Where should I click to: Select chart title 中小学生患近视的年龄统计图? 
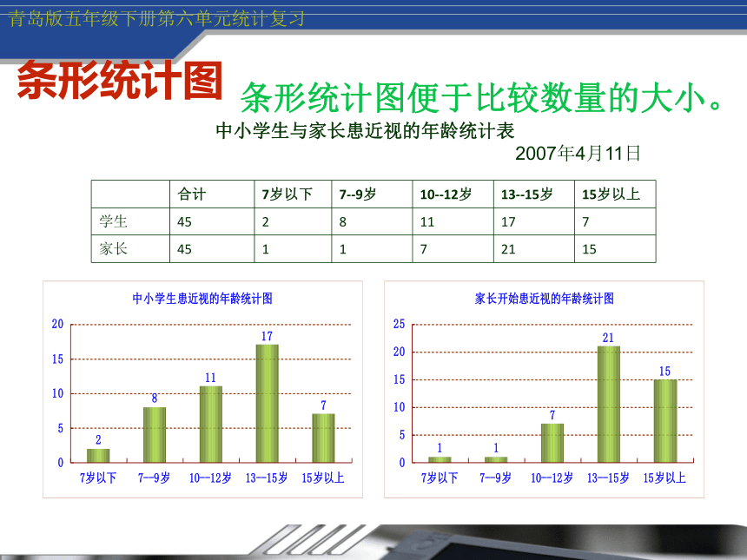click(x=202, y=299)
